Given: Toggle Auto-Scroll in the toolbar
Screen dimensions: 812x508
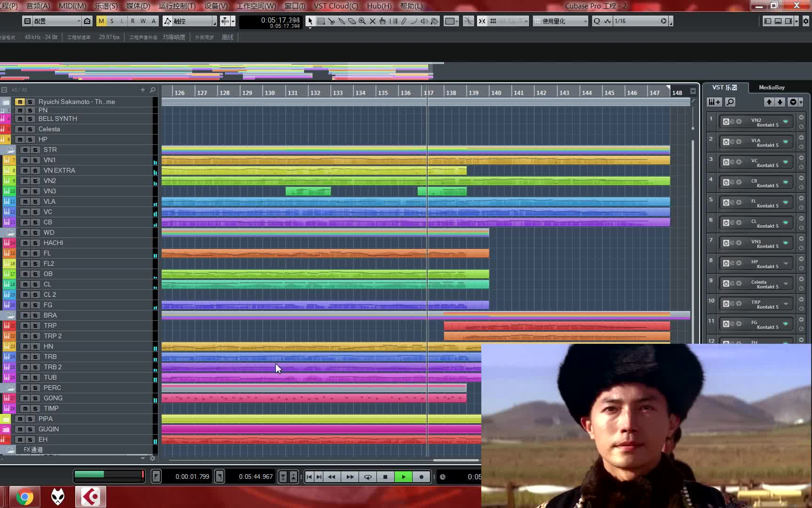Looking at the screenshot, I should coord(226,21).
